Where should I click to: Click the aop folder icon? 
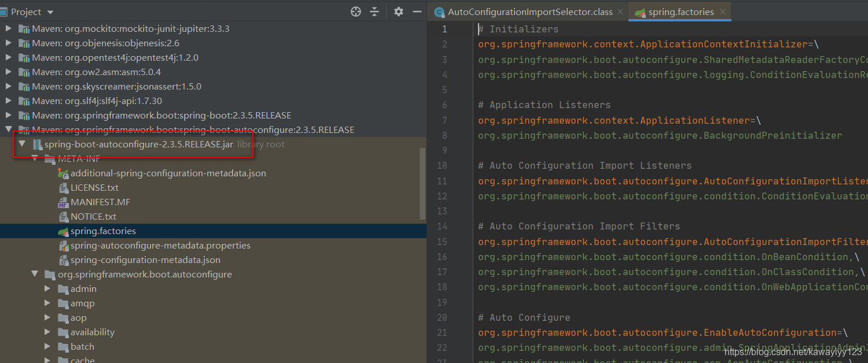pos(63,317)
